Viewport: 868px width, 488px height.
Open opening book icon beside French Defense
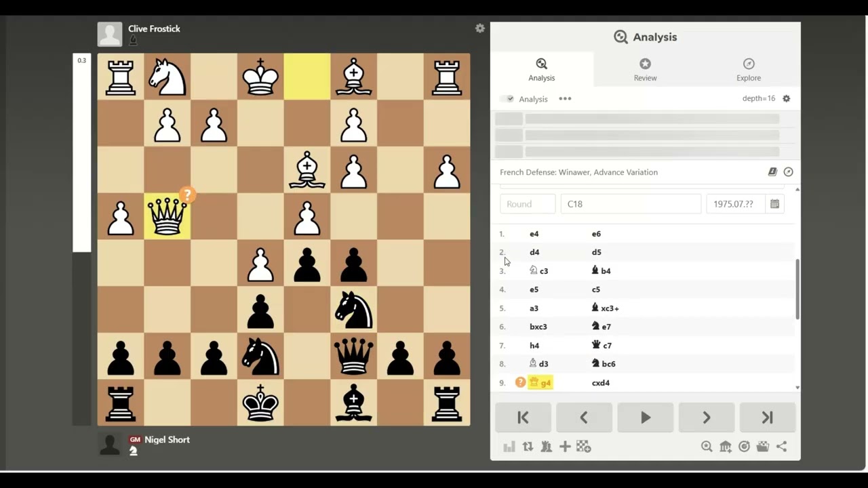coord(772,172)
